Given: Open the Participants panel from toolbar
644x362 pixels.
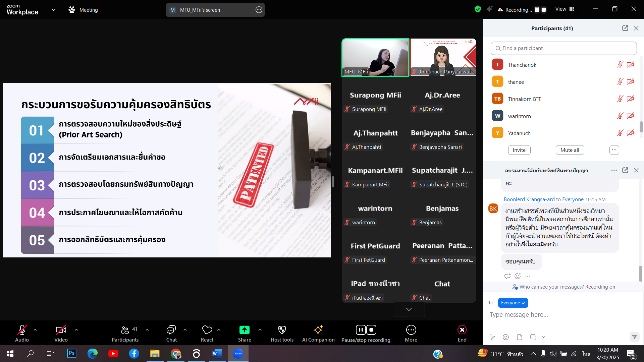Looking at the screenshot, I should click(x=125, y=330).
